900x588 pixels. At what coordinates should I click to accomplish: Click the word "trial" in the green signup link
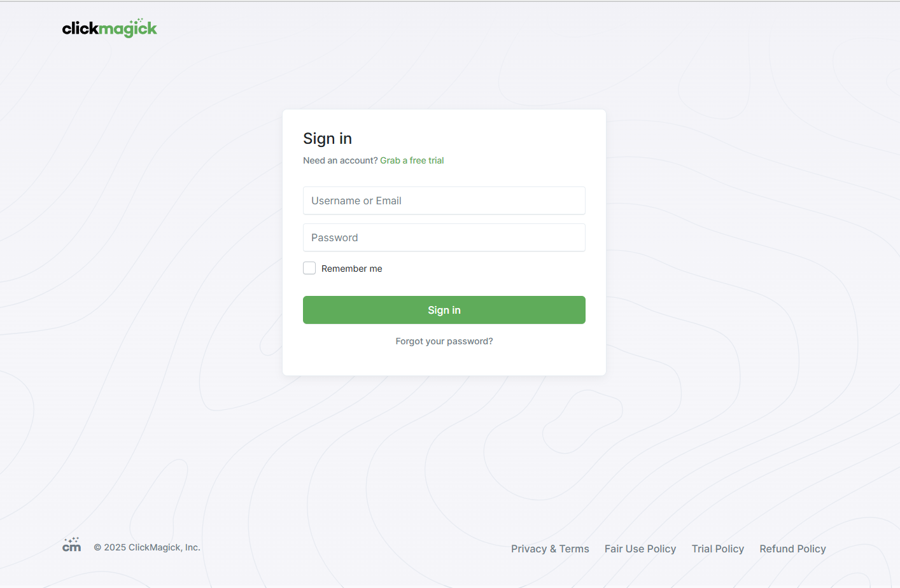[x=436, y=160]
